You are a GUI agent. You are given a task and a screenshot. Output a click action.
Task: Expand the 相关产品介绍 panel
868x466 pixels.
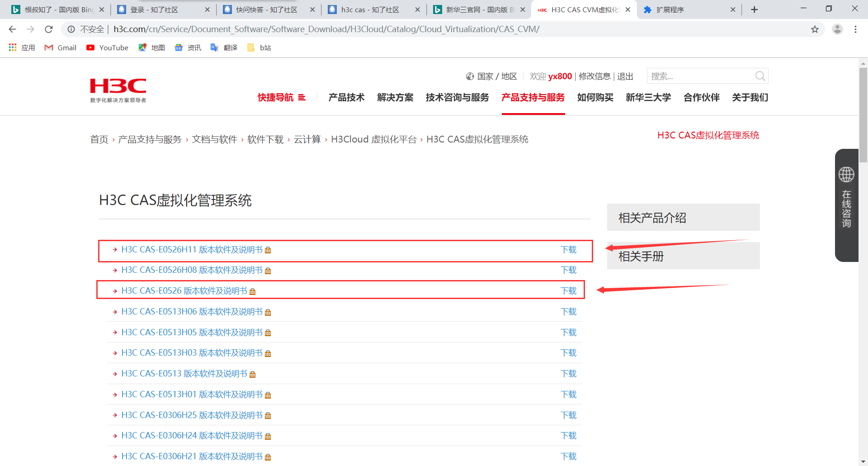point(683,218)
